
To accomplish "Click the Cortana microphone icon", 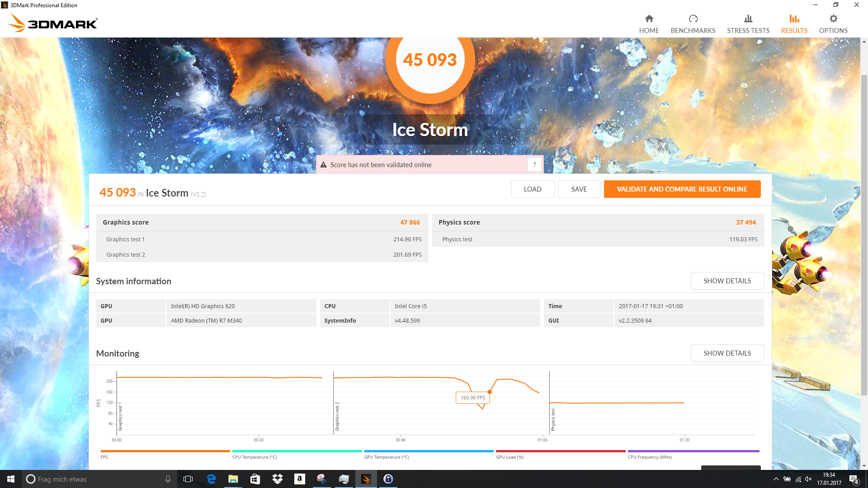I will pos(168,479).
